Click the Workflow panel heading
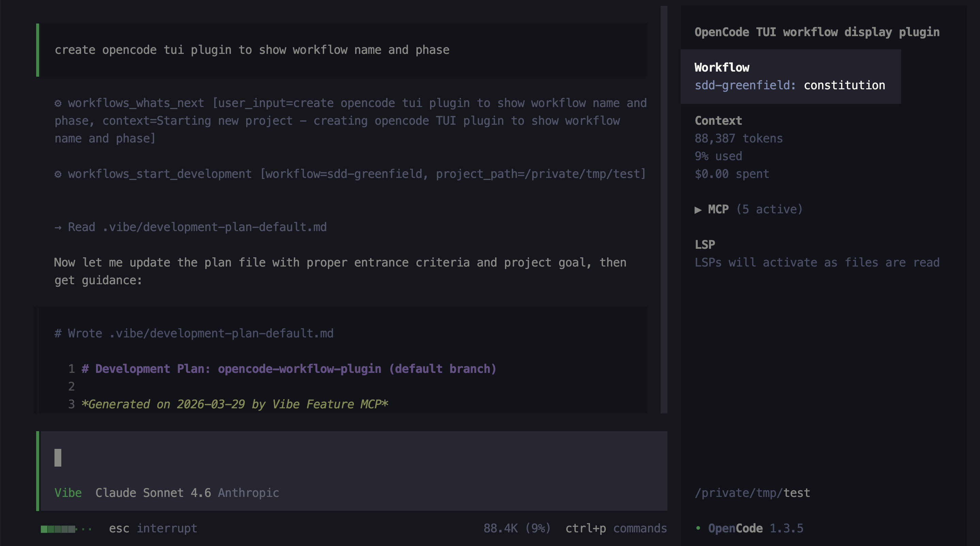The height and width of the screenshot is (546, 980). (722, 68)
